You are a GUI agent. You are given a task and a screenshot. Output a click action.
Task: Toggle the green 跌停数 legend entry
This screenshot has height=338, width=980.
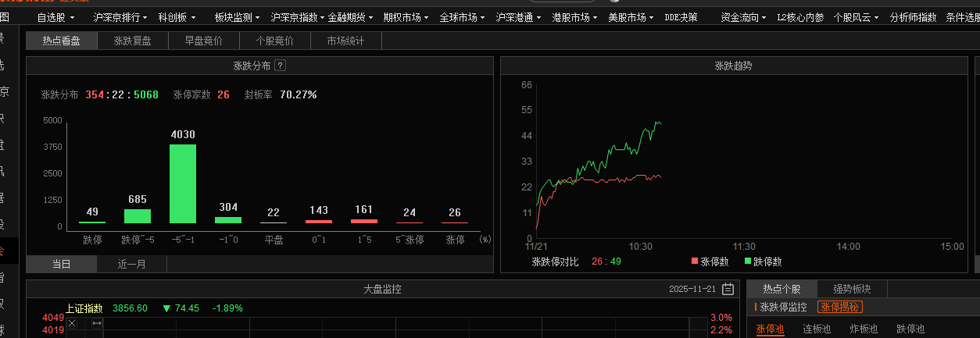click(764, 262)
